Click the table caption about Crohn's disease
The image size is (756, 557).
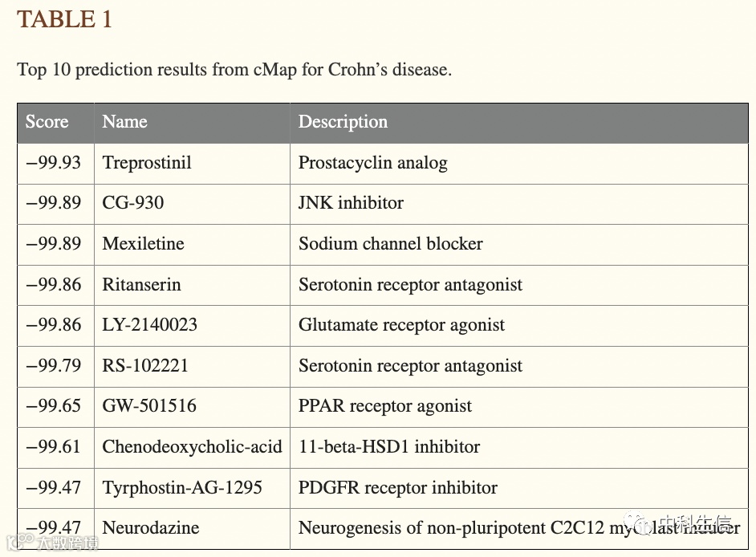tap(234, 70)
